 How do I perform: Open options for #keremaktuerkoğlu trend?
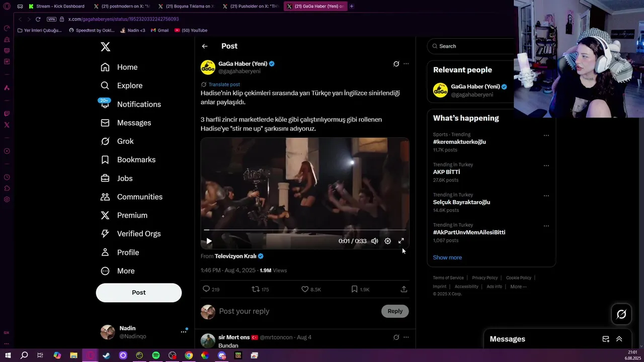(546, 135)
